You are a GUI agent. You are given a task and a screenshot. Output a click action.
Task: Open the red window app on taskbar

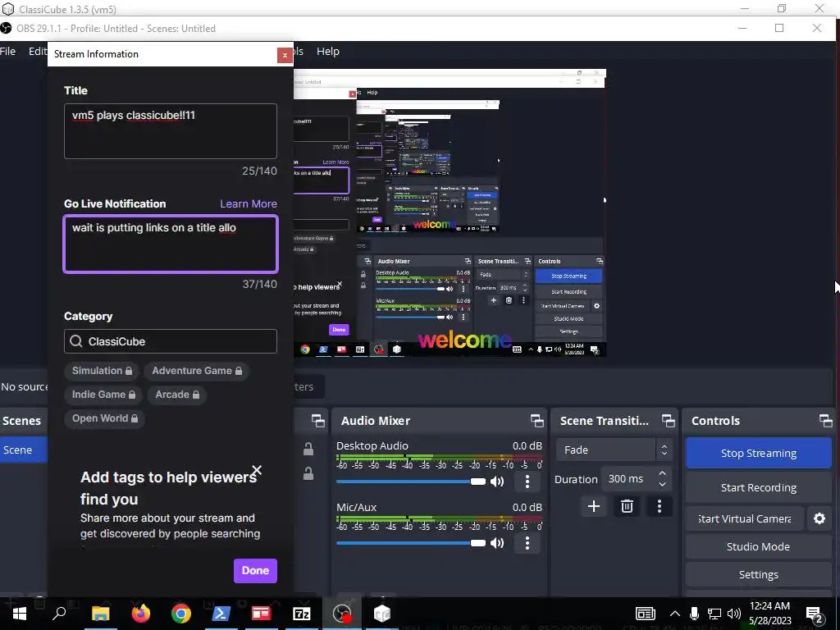click(x=262, y=614)
